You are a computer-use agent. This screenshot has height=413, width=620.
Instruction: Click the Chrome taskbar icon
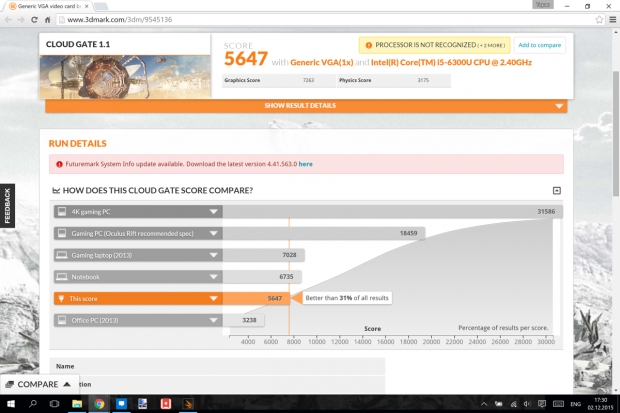(99, 404)
